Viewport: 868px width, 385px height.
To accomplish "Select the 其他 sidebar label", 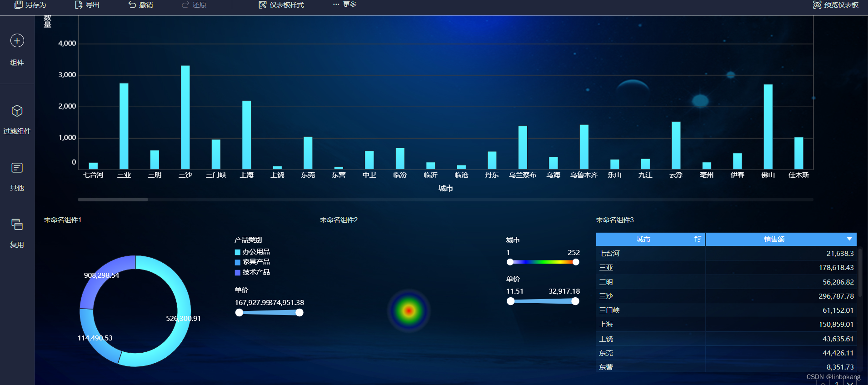I will (x=17, y=188).
